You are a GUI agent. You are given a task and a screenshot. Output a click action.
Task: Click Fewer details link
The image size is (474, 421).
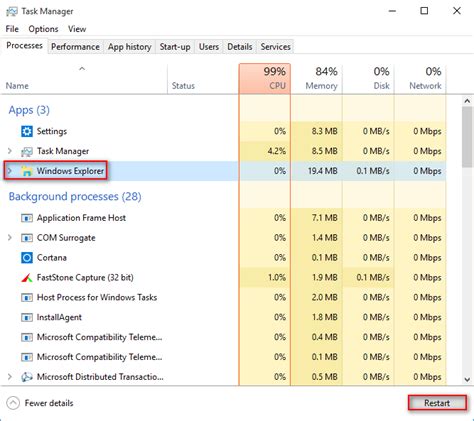coord(49,403)
